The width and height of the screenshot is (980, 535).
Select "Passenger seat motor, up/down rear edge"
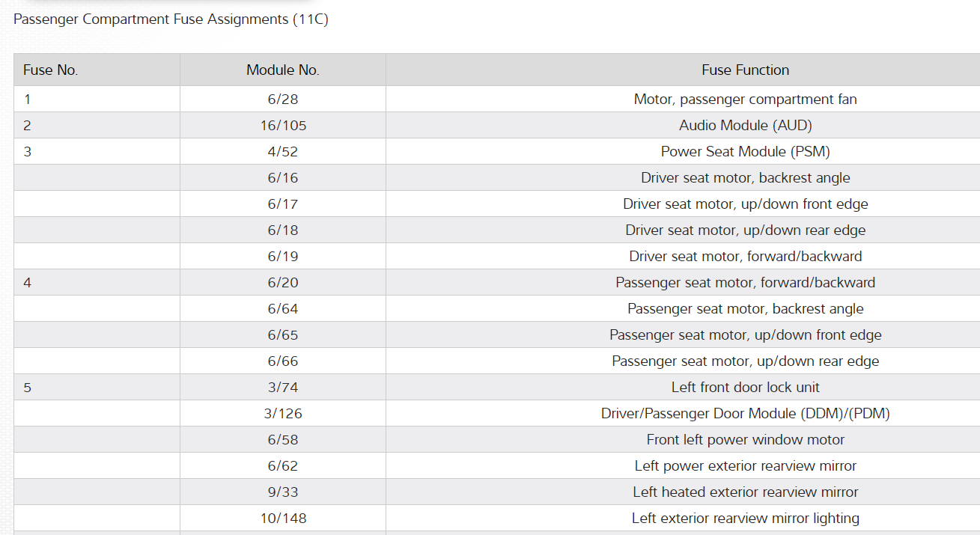[x=745, y=361]
